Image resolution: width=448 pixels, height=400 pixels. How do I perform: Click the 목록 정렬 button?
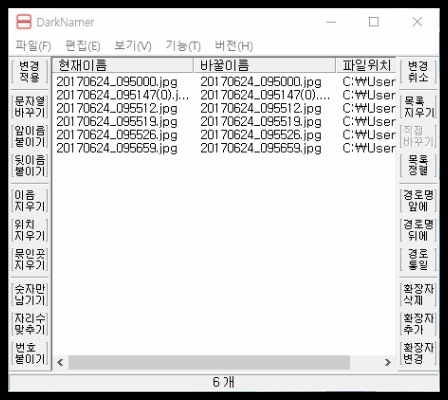(x=418, y=165)
